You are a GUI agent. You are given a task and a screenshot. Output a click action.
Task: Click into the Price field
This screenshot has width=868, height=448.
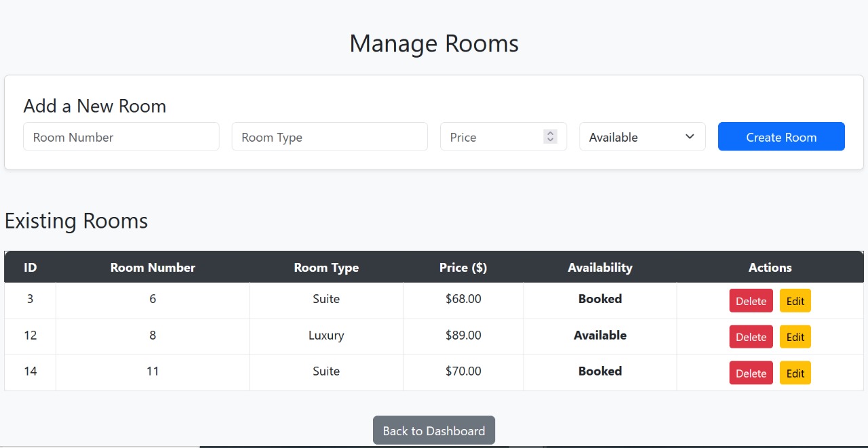click(503, 137)
